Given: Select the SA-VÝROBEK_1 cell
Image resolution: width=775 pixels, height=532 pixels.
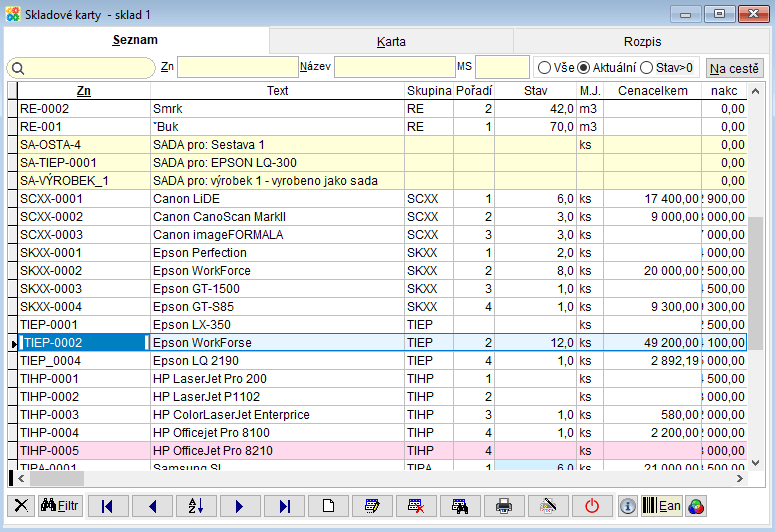Looking at the screenshot, I should tap(84, 180).
